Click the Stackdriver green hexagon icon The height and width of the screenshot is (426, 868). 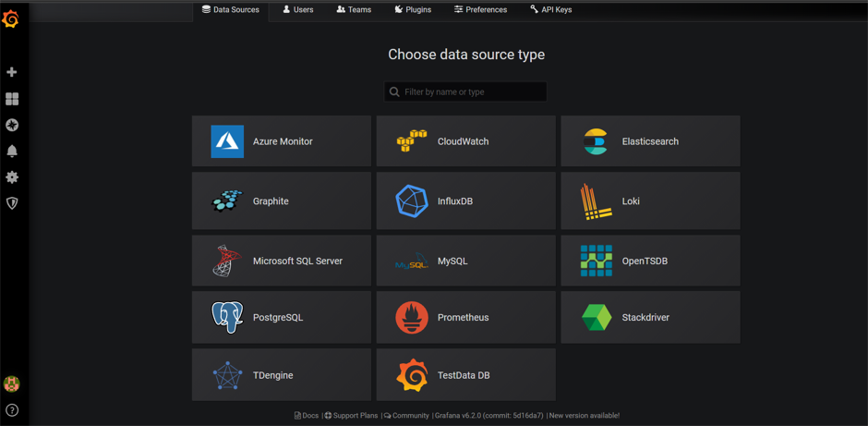pos(597,318)
